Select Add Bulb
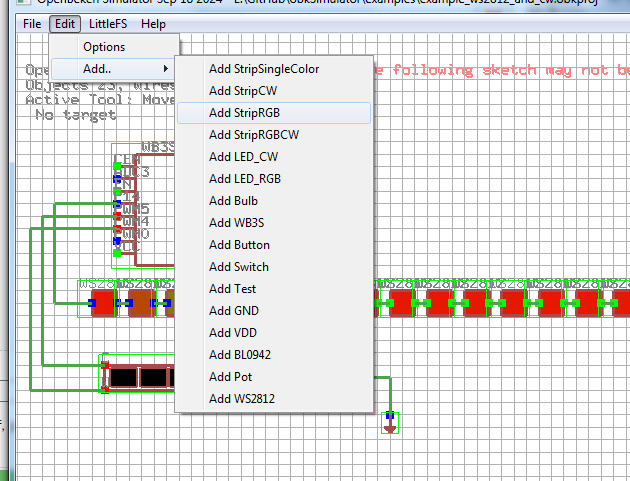Viewport: 630px width, 481px height. pos(274,201)
